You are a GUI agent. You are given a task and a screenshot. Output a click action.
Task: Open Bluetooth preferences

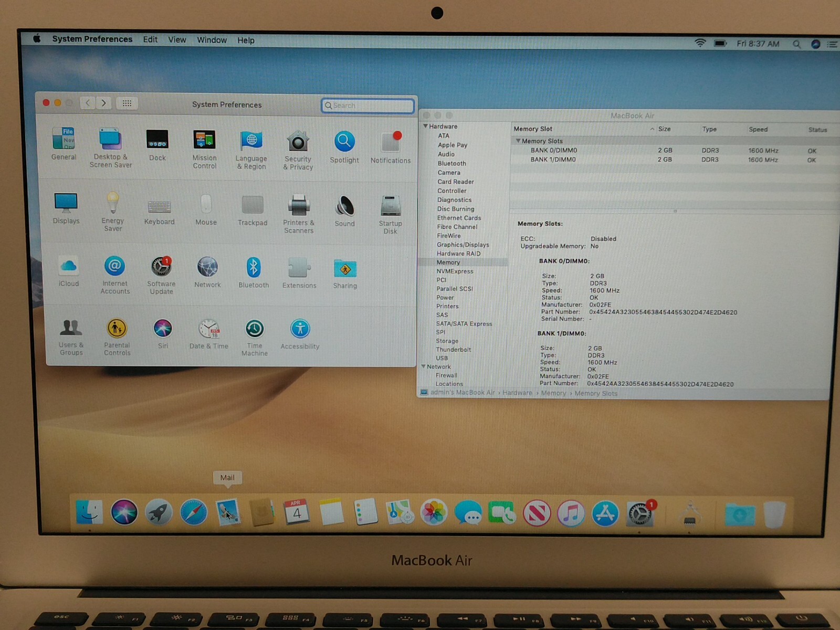(x=254, y=273)
